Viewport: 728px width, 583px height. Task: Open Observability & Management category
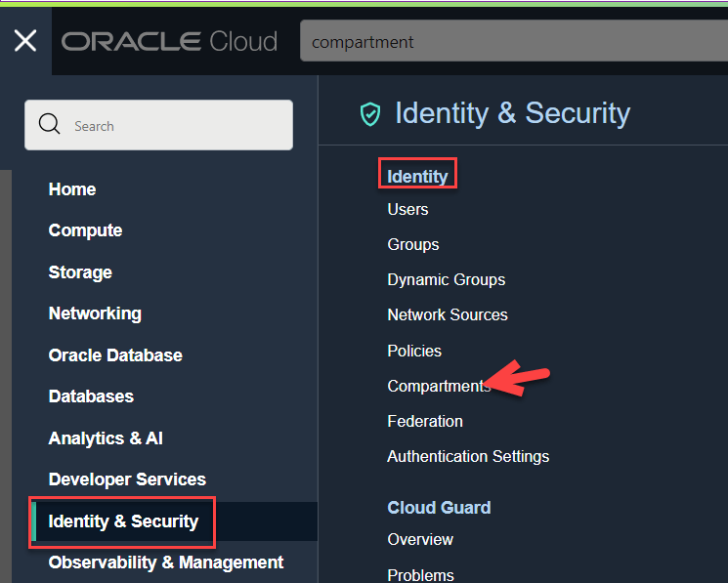[166, 562]
